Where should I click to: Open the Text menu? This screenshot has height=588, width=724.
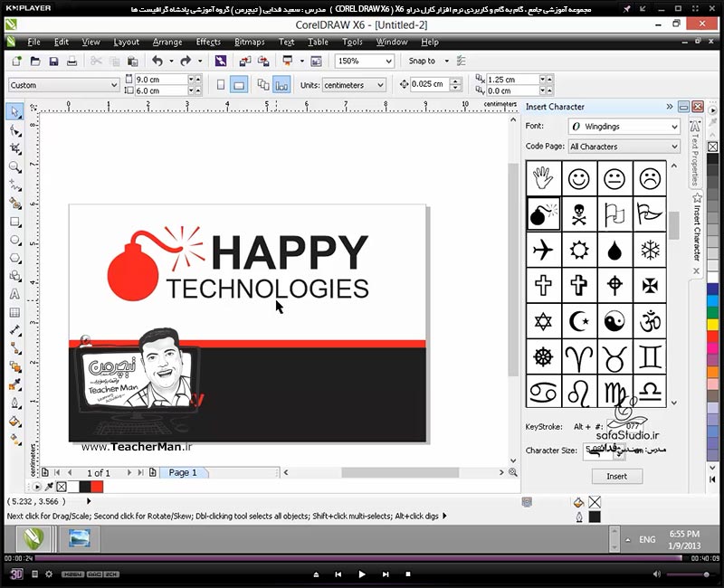point(286,42)
